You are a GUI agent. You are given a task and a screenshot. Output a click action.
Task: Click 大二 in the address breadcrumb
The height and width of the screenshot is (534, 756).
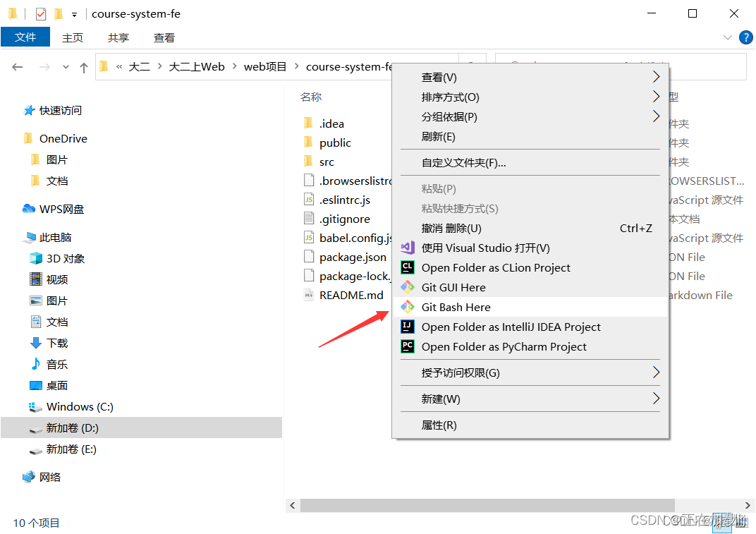click(x=140, y=66)
